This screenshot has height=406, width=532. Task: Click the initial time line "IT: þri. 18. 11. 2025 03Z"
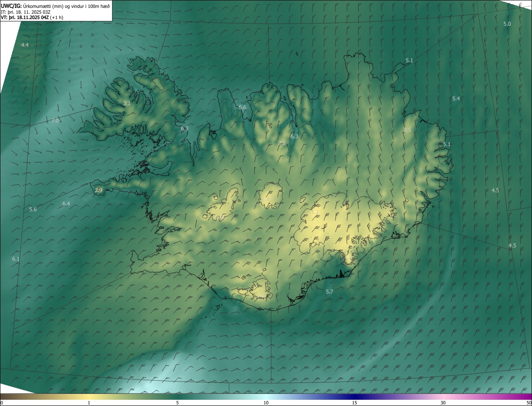25,12
